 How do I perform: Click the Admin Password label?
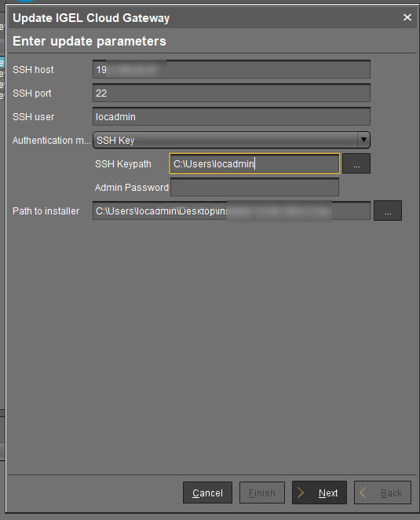coord(132,188)
